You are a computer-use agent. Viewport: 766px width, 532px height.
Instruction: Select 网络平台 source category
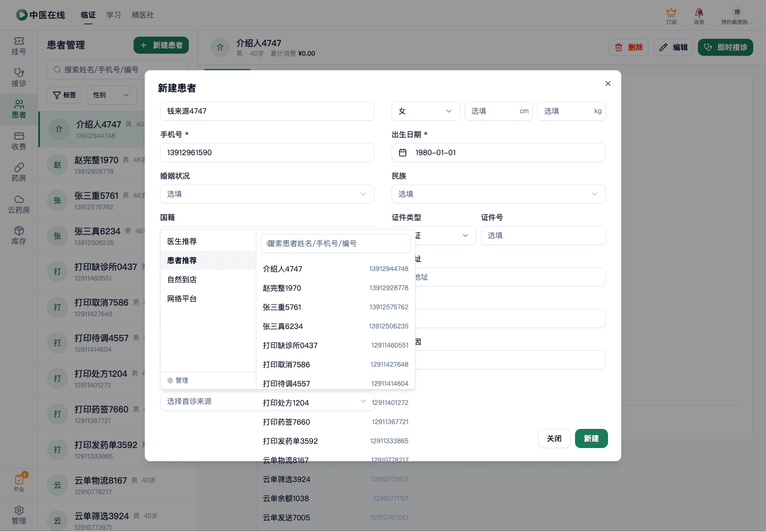208,299
